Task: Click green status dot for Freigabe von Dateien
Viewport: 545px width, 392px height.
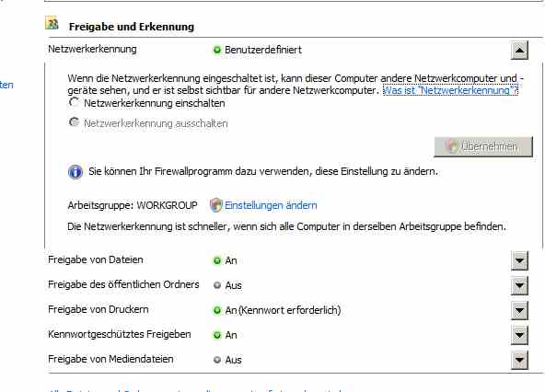Action: [217, 260]
